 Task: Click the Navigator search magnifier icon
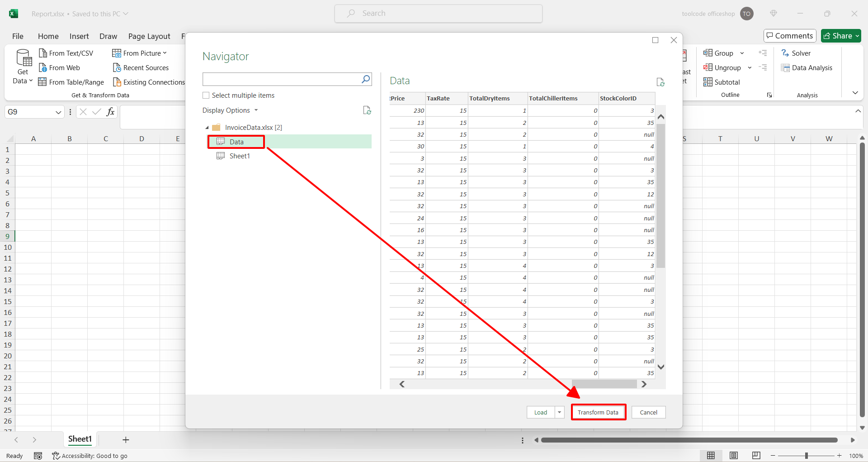[x=366, y=79]
